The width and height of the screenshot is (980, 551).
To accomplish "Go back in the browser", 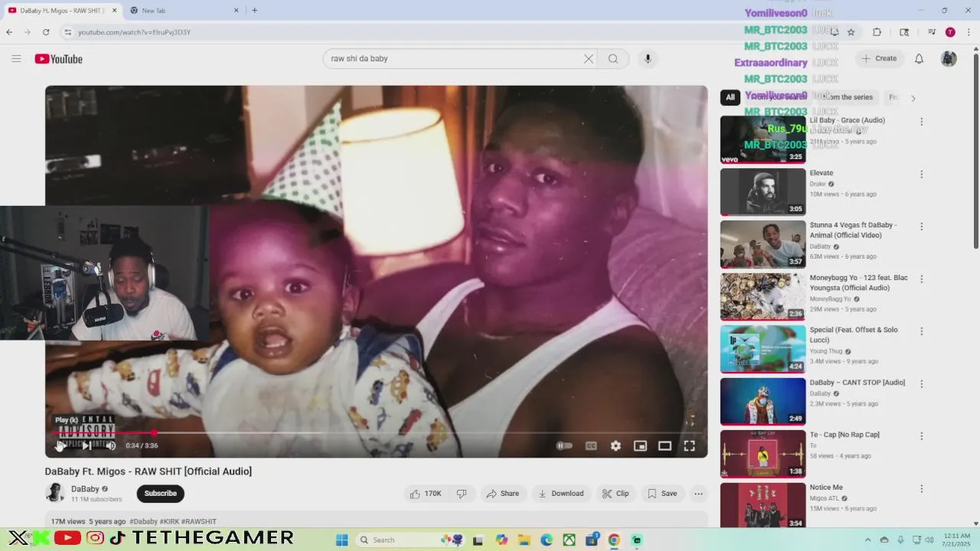I will tap(9, 32).
